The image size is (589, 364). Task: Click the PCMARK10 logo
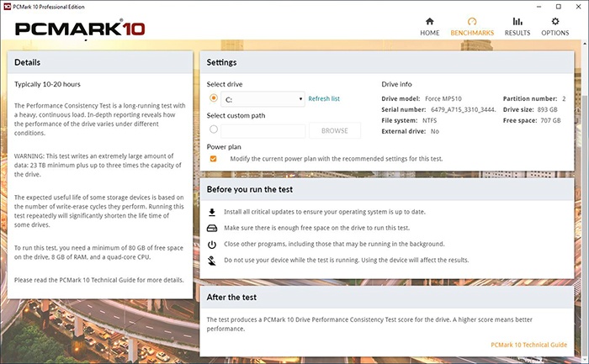[x=80, y=29]
